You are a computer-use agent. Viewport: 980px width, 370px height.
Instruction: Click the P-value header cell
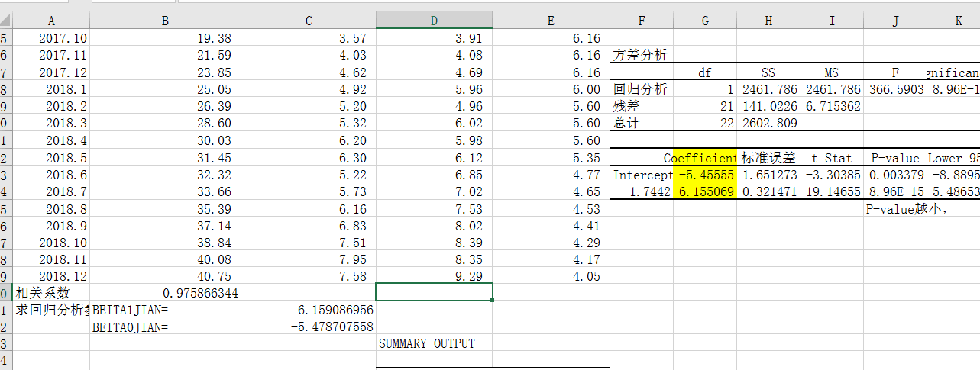point(895,158)
